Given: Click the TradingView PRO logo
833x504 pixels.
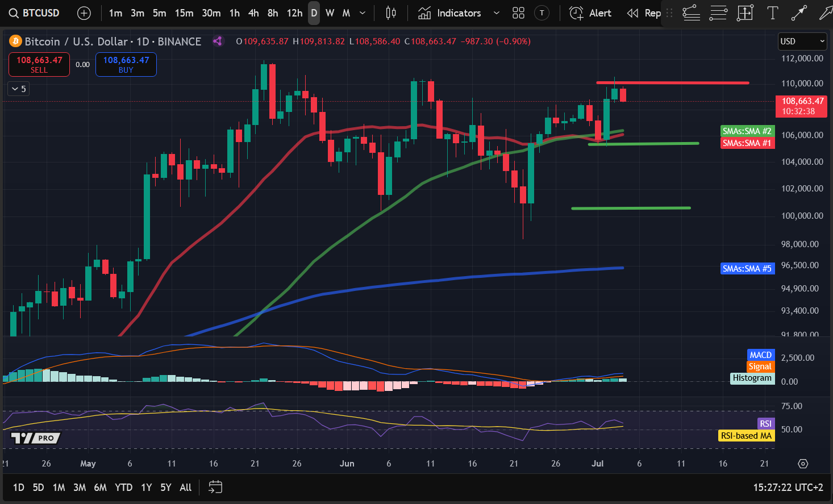Looking at the screenshot, I should pos(36,438).
